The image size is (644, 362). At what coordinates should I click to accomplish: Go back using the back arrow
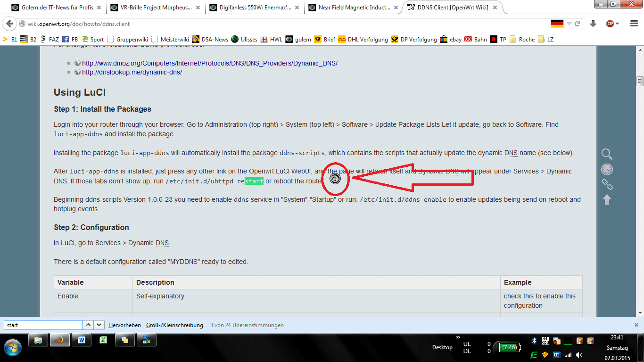pos(9,24)
